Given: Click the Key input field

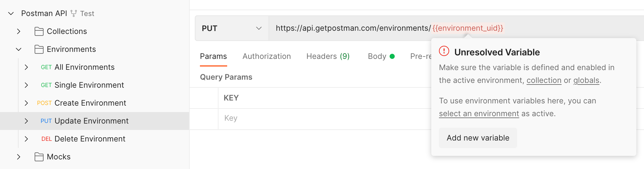Looking at the screenshot, I should [320, 118].
